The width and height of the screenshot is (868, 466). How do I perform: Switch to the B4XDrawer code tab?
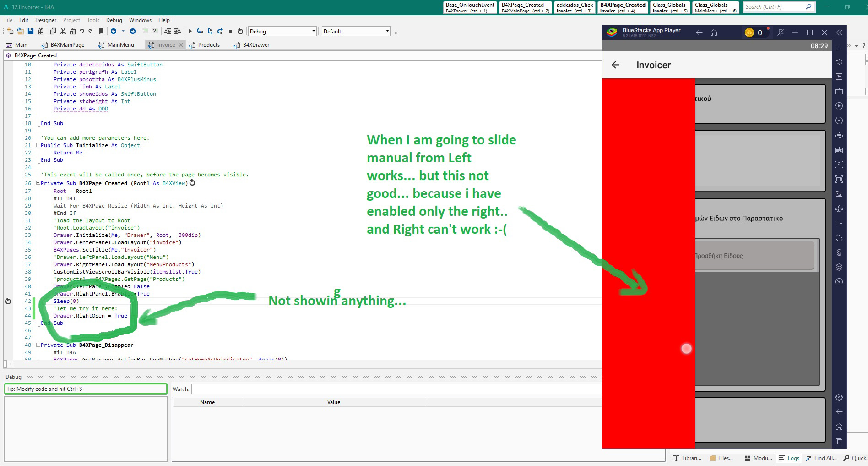[x=252, y=45]
